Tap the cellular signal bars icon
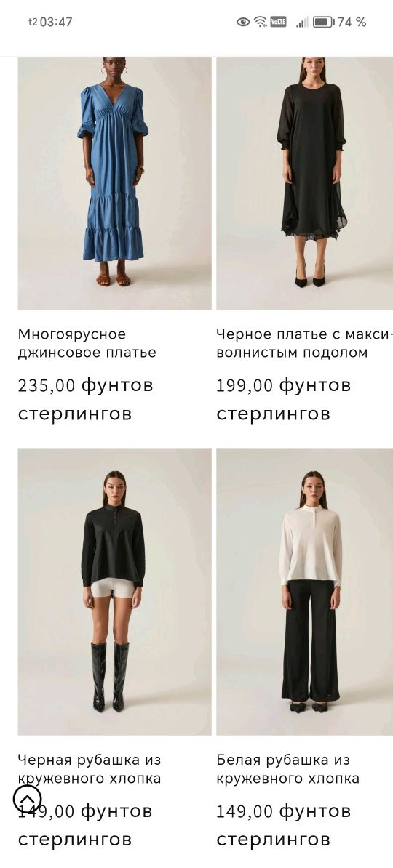The image size is (393, 868). 301,22
